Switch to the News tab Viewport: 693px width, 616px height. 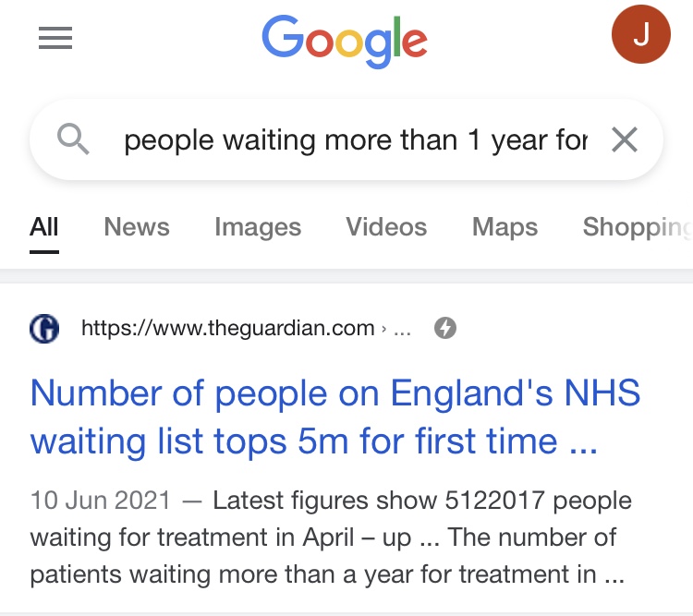(x=137, y=227)
